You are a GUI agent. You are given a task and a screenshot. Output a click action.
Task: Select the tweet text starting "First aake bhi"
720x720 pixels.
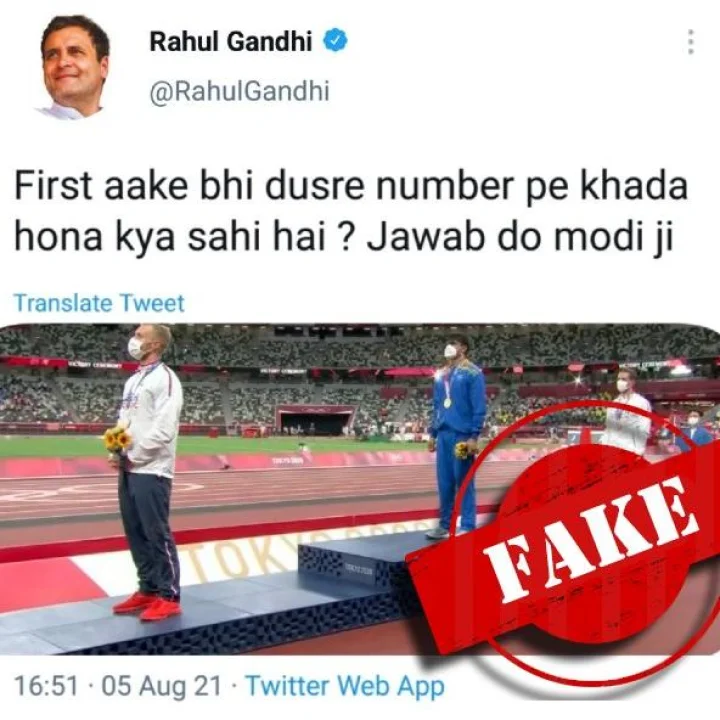point(351,212)
